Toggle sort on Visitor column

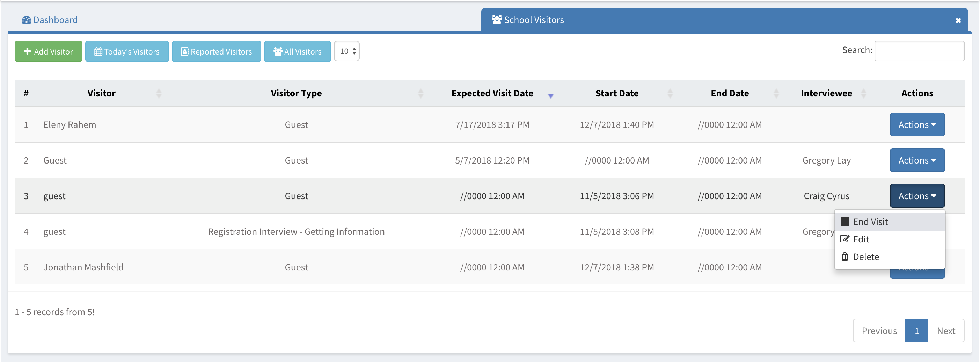coord(159,93)
